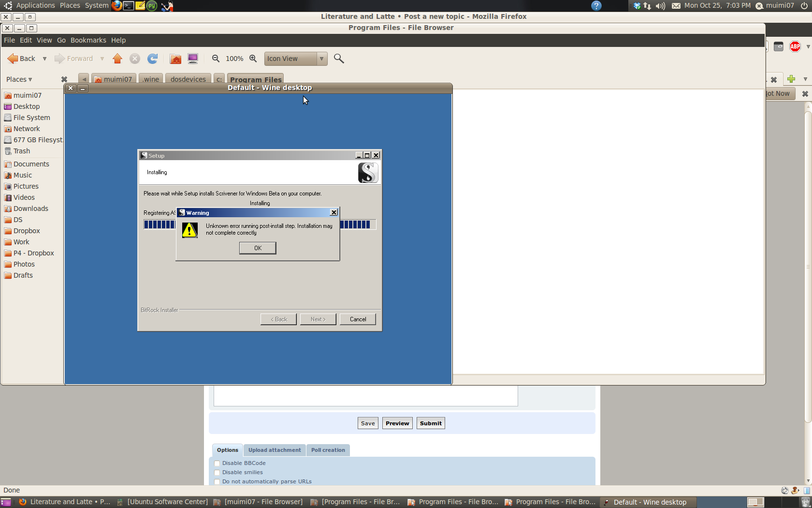This screenshot has height=508, width=812.
Task: Click the Computer toolbar icon
Action: [193, 59]
